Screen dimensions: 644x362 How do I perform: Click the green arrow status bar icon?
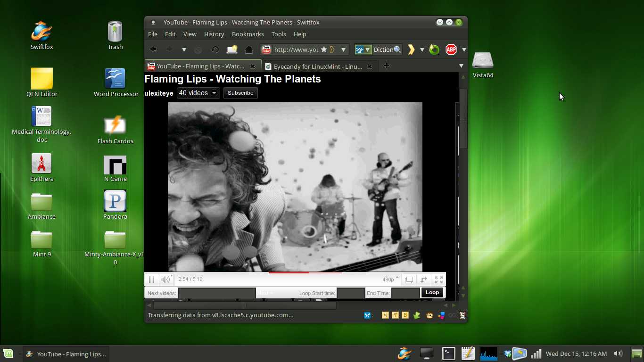(417, 315)
